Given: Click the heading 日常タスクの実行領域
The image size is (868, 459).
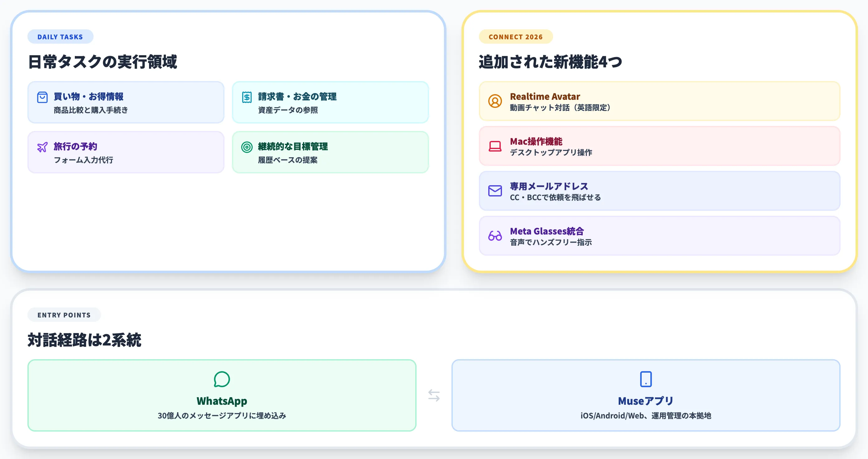Looking at the screenshot, I should point(103,62).
